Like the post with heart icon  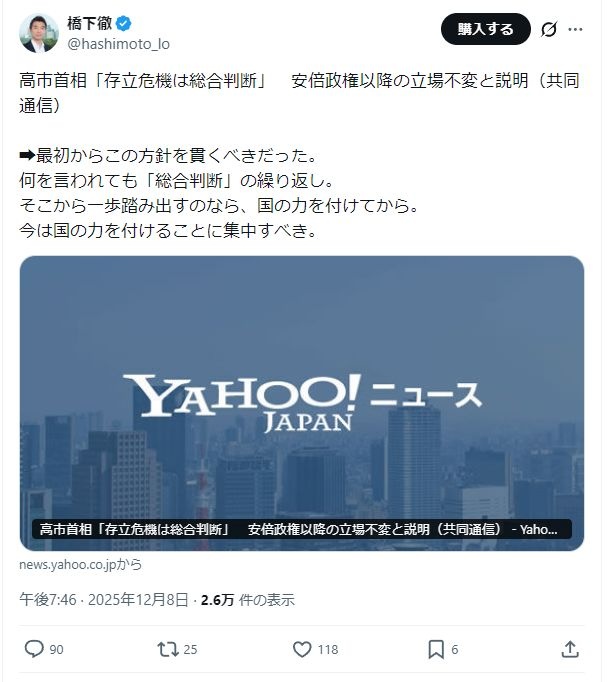point(302,649)
